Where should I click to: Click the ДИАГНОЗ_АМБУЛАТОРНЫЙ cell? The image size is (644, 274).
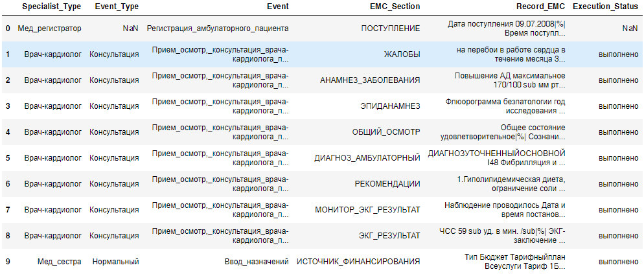(368, 158)
